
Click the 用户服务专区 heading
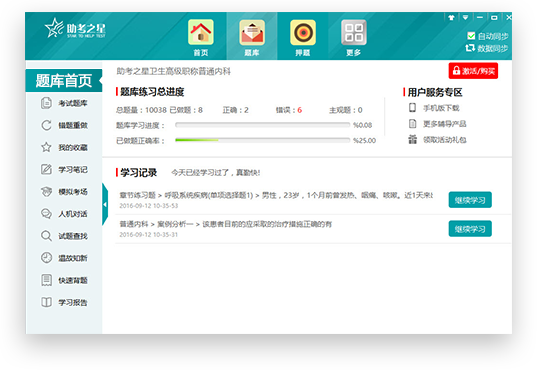(x=435, y=92)
